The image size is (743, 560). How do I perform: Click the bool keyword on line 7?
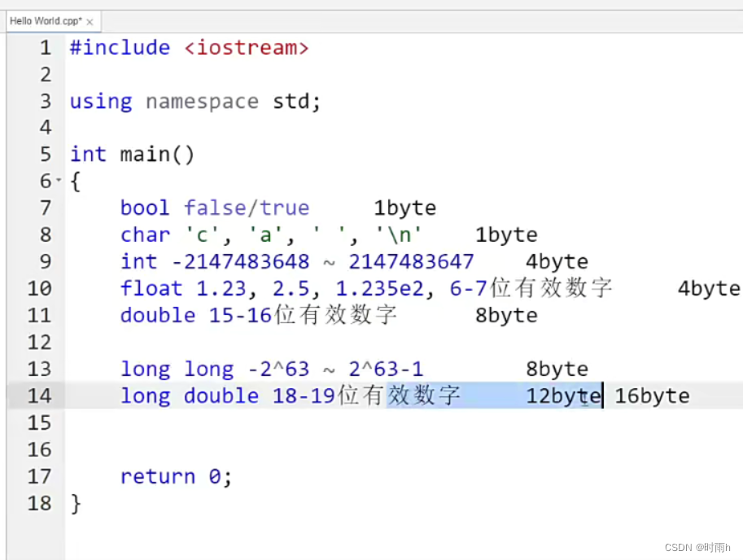[x=145, y=208]
